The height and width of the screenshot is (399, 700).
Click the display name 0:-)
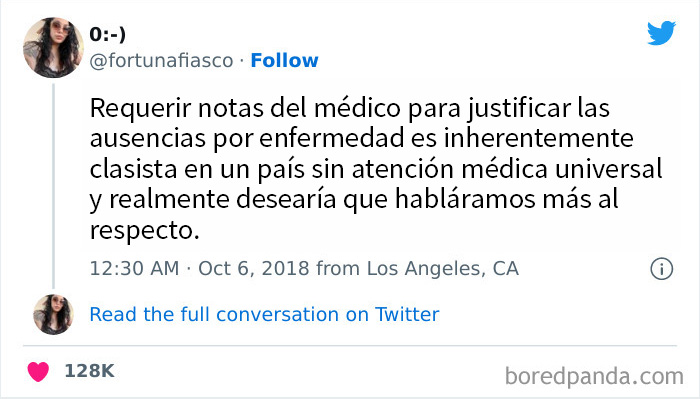108,34
